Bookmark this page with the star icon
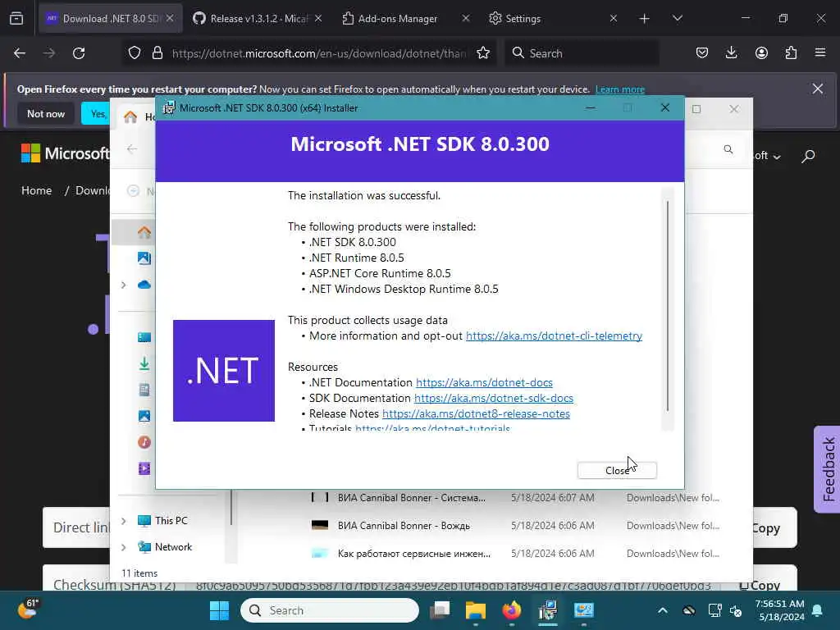The width and height of the screenshot is (840, 630). tap(483, 53)
